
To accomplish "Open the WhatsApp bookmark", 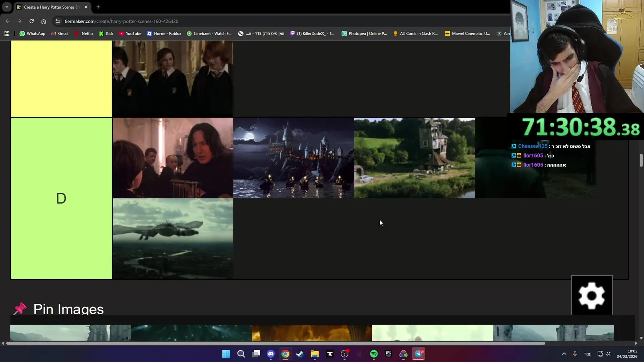I will pos(32,34).
